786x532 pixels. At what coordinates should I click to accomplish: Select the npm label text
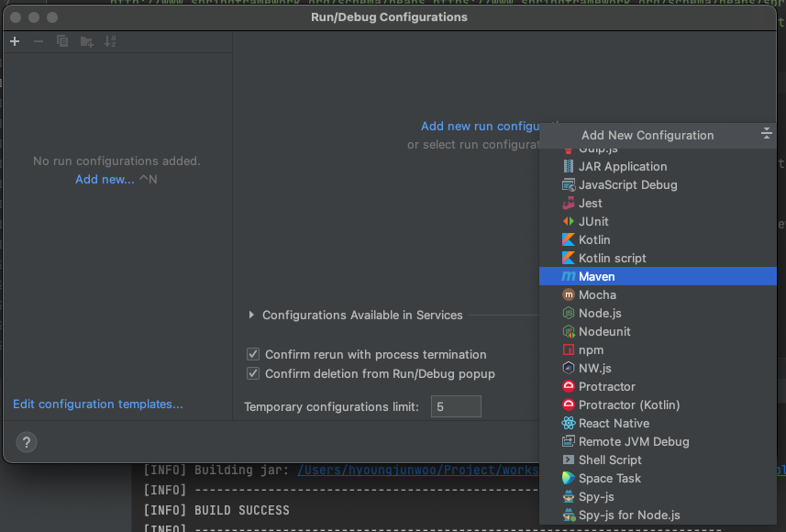click(591, 350)
